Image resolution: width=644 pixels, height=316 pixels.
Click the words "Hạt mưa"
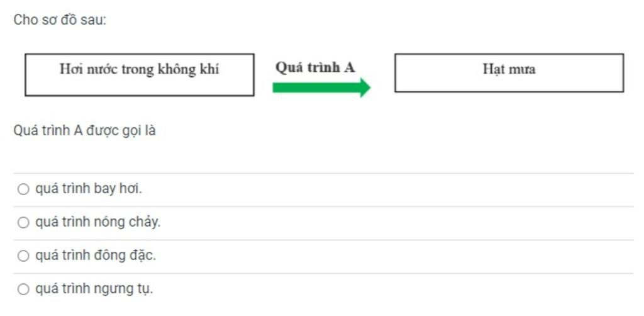(x=509, y=69)
